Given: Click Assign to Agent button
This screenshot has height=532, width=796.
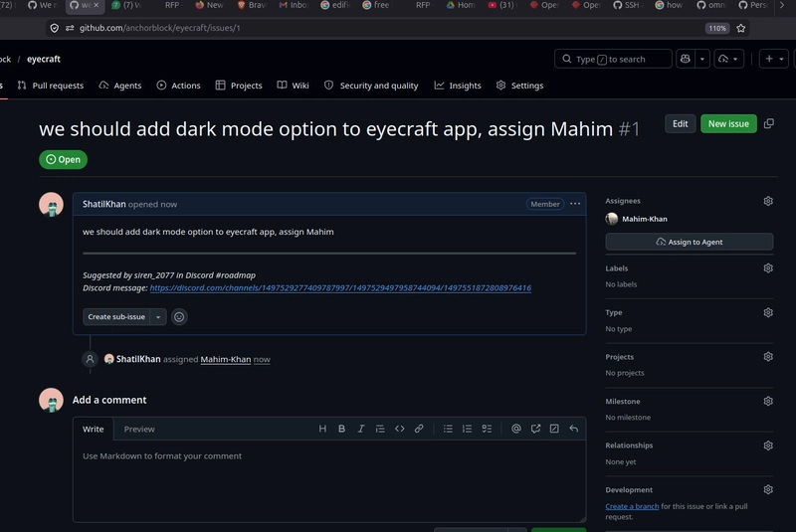Looking at the screenshot, I should (690, 242).
